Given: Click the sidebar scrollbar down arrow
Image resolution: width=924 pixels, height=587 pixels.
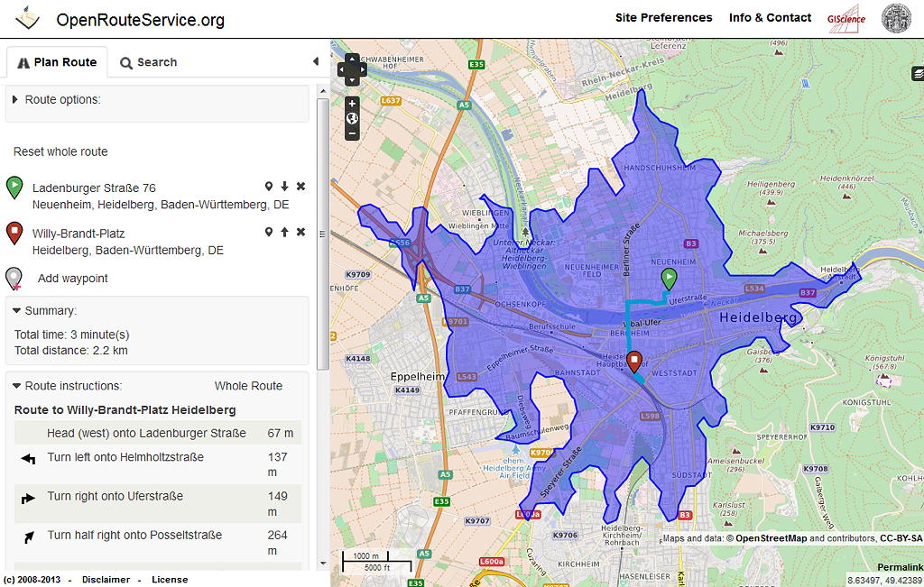Looking at the screenshot, I should tap(322, 564).
